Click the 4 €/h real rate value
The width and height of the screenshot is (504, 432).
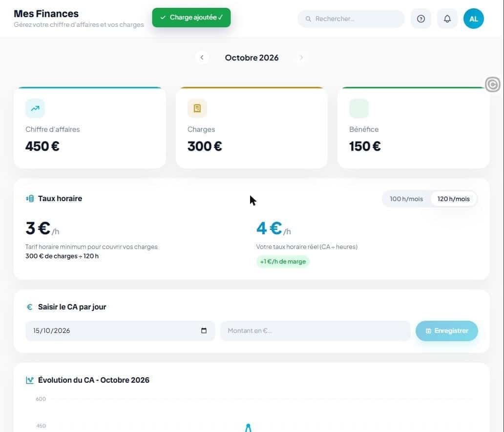click(x=273, y=228)
